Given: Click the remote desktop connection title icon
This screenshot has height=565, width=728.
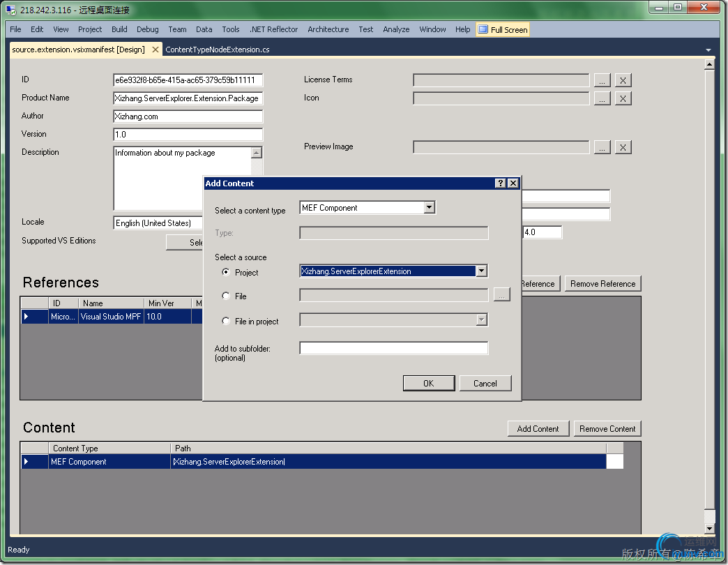Looking at the screenshot, I should (x=11, y=10).
